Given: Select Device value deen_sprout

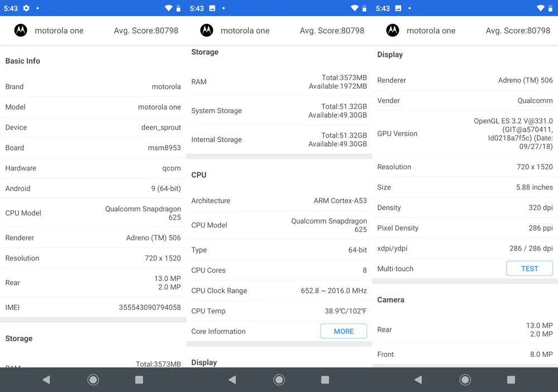Looking at the screenshot, I should tap(161, 127).
